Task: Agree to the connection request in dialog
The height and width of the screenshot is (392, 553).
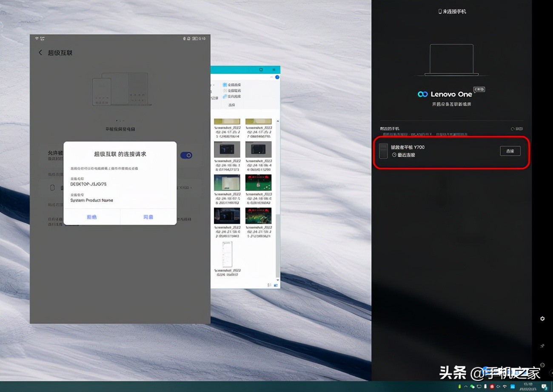Action: [148, 217]
